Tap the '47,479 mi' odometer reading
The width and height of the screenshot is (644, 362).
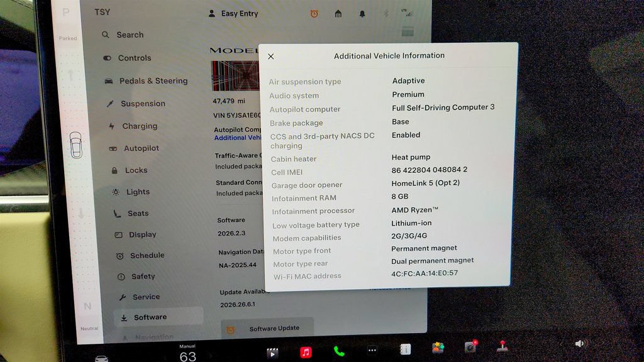228,101
